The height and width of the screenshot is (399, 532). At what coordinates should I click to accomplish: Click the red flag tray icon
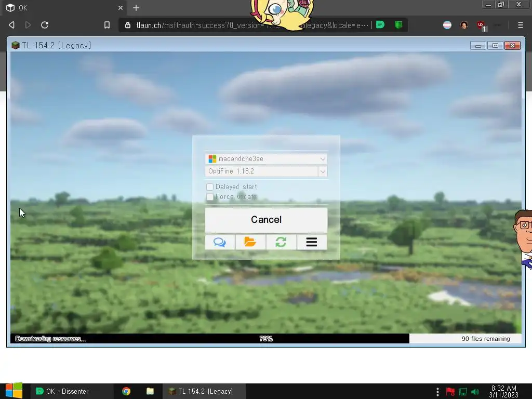pos(450,392)
